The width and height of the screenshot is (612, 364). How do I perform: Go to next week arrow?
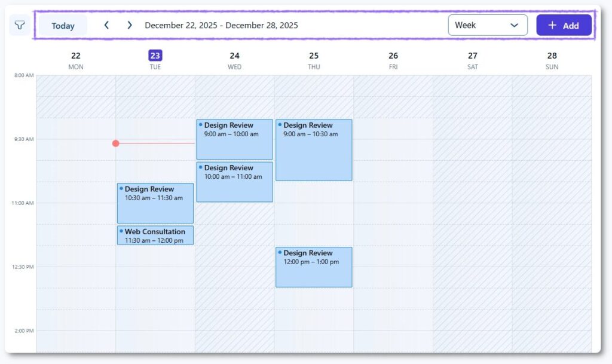point(130,25)
